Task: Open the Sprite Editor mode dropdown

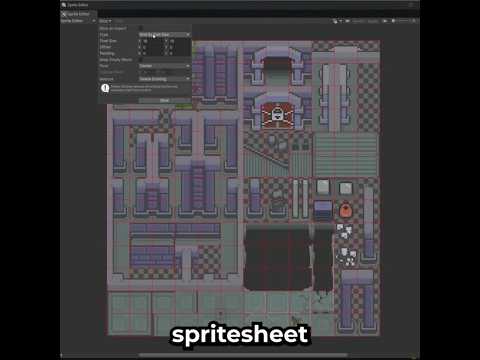Action: click(x=78, y=21)
